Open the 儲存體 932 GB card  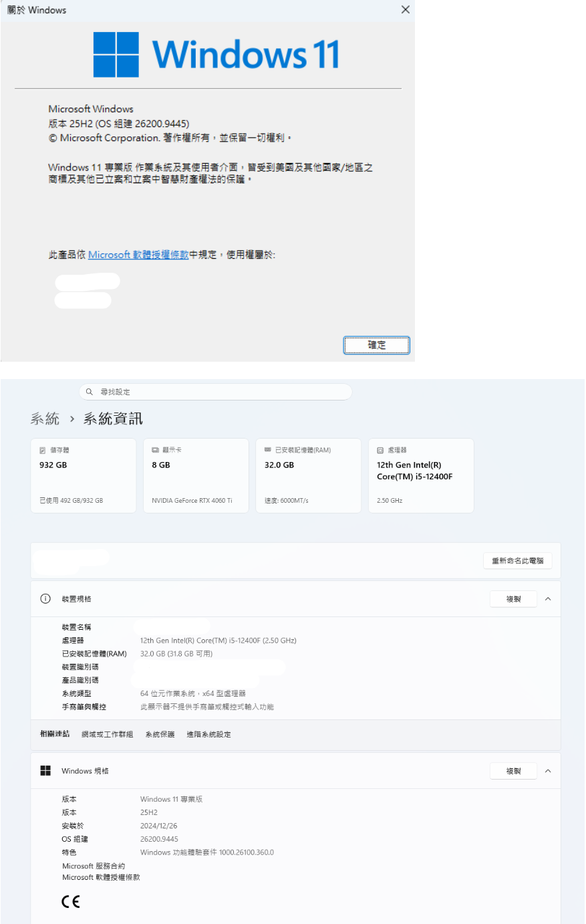pyautogui.click(x=84, y=475)
